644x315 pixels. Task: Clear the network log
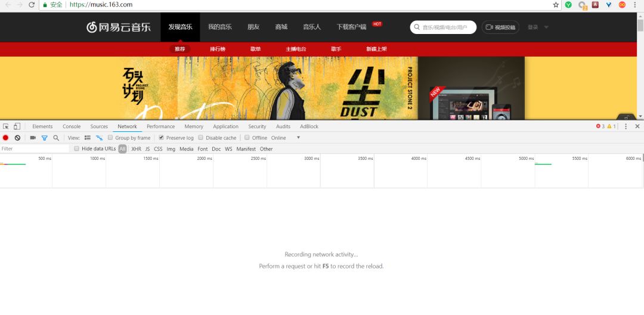click(x=17, y=138)
